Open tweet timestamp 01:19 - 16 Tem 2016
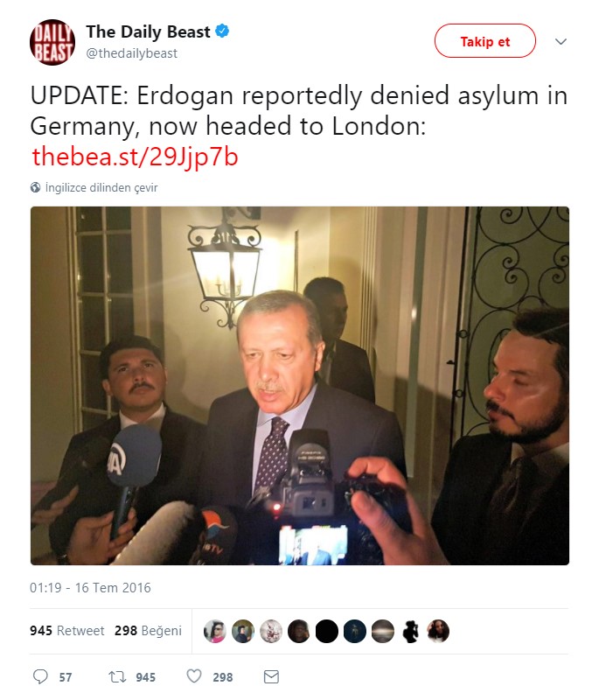 click(90, 587)
